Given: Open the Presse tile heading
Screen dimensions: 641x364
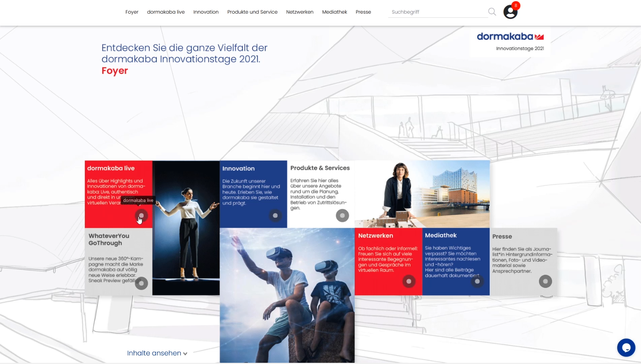Looking at the screenshot, I should (x=502, y=236).
